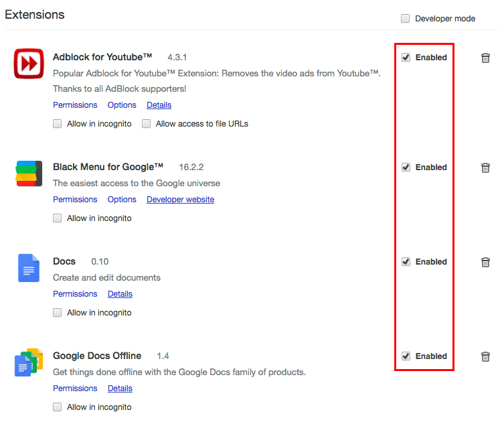Click 'Create and edit documents' description
This screenshot has height=424, width=504.
tap(106, 277)
